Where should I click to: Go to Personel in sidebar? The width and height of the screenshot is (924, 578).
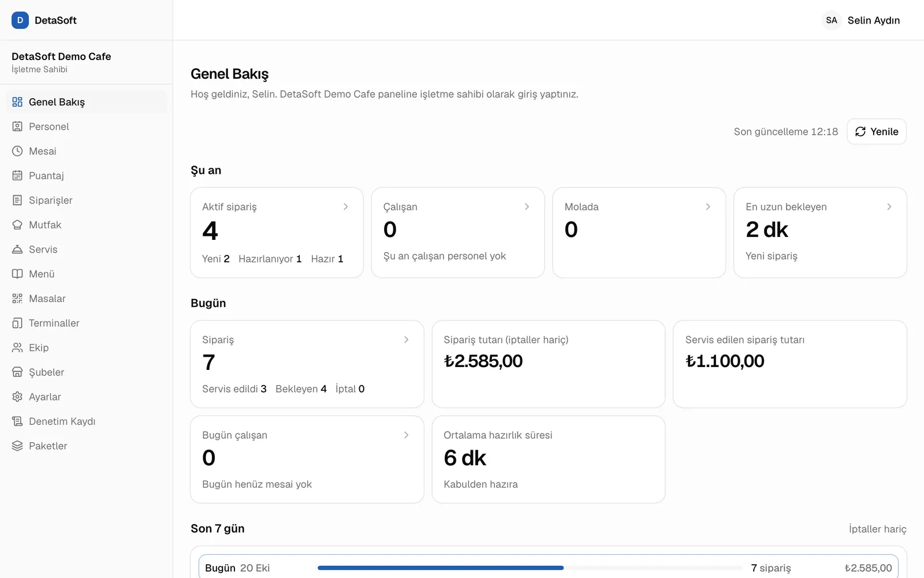87,127
